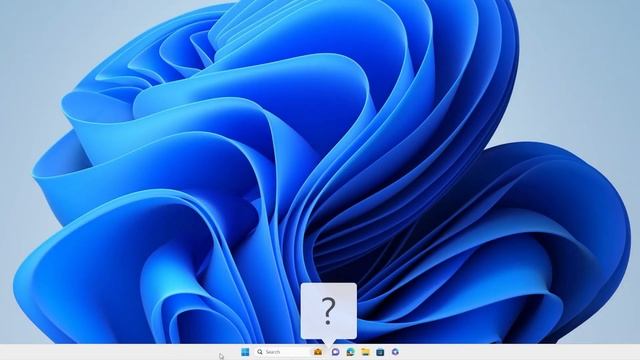Open File Explorer from the taskbar
Image resolution: width=640 pixels, height=360 pixels.
[x=365, y=352]
